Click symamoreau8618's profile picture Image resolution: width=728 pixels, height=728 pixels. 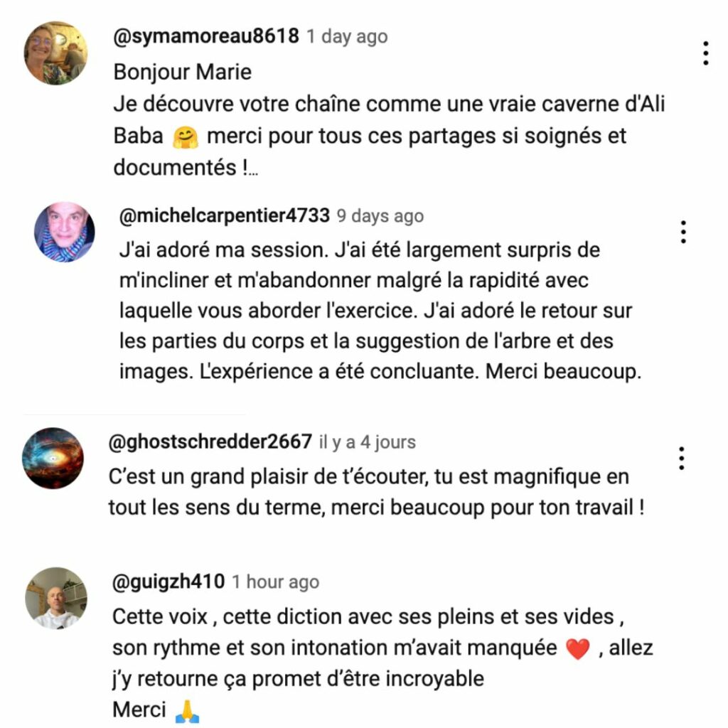coord(55,53)
